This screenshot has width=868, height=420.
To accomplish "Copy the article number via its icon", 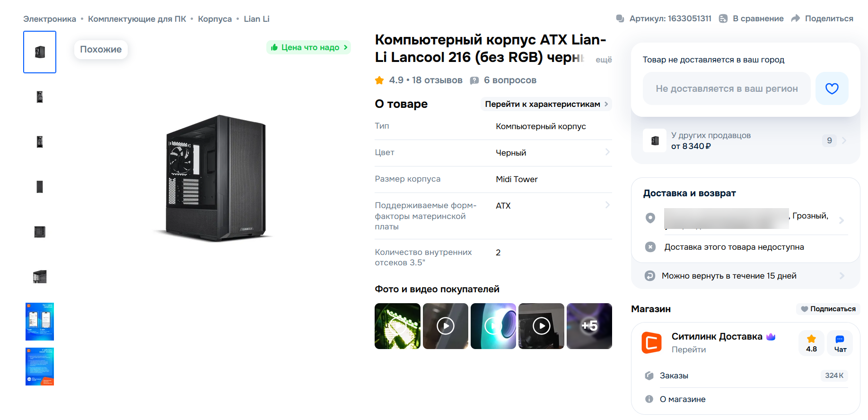I will pos(620,18).
